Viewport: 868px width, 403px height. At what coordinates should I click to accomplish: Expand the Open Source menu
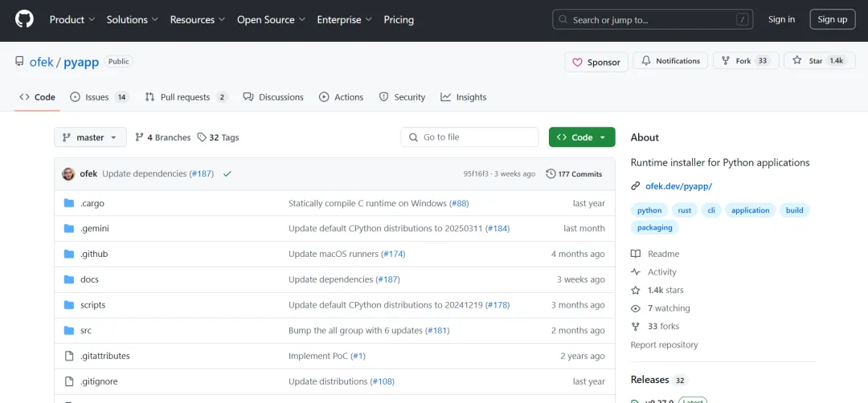coord(272,20)
